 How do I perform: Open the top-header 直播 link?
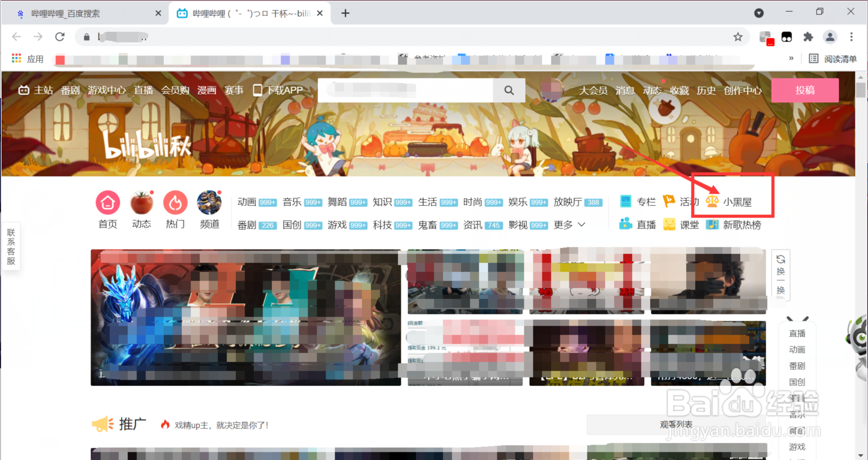(144, 90)
